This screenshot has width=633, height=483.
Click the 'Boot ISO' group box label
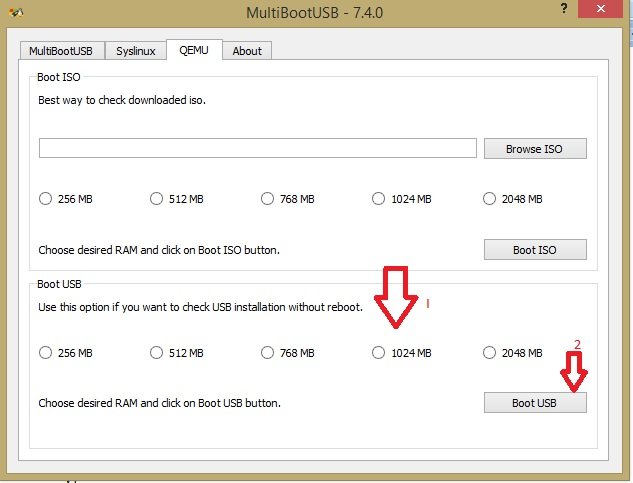click(x=59, y=77)
